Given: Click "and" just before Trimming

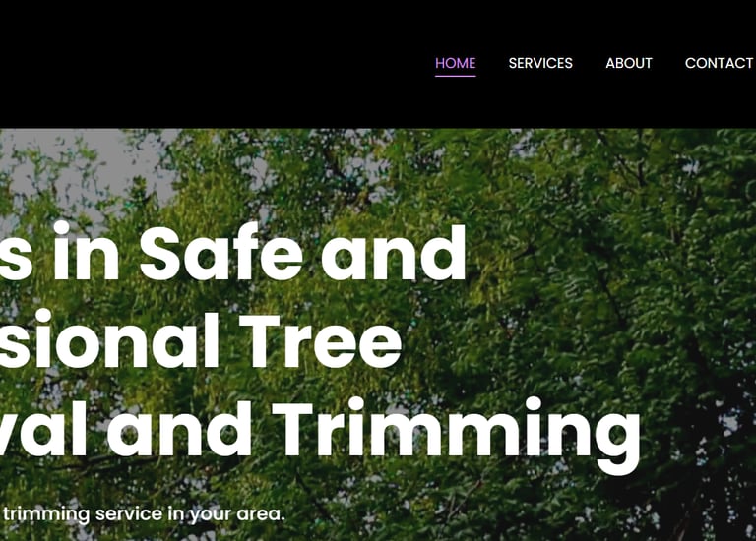Looking at the screenshot, I should coord(178,428).
